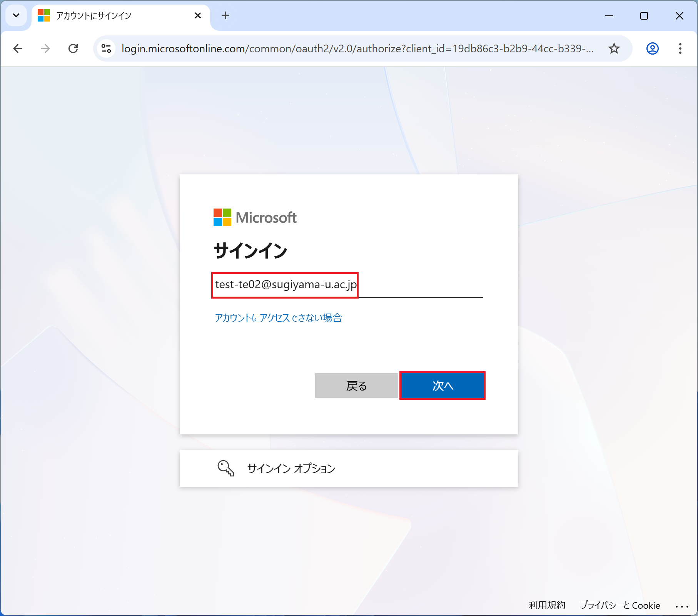
Task: Bookmark this page with the star icon
Action: (x=614, y=48)
